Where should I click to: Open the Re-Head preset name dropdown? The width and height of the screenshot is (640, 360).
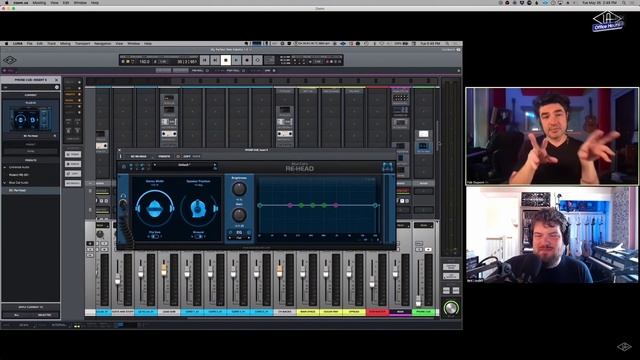[x=184, y=165]
